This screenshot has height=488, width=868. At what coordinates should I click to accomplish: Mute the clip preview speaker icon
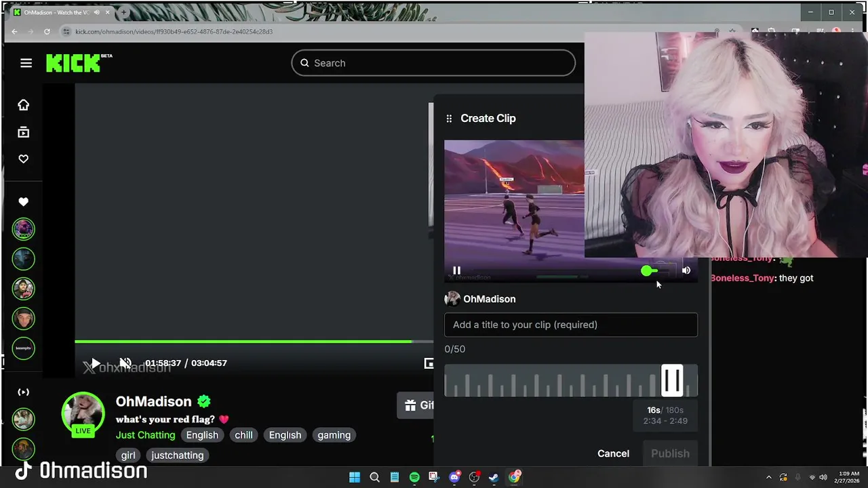[686, 270]
